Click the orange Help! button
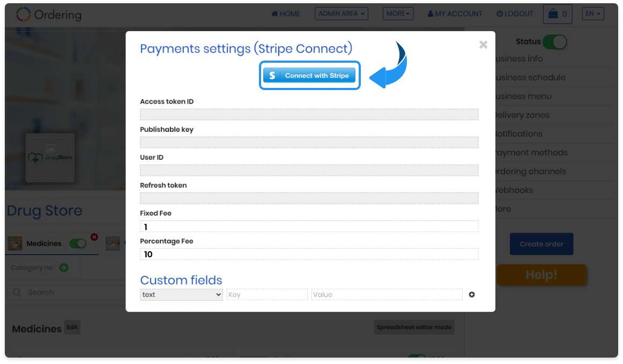623x364 pixels. coord(542,274)
